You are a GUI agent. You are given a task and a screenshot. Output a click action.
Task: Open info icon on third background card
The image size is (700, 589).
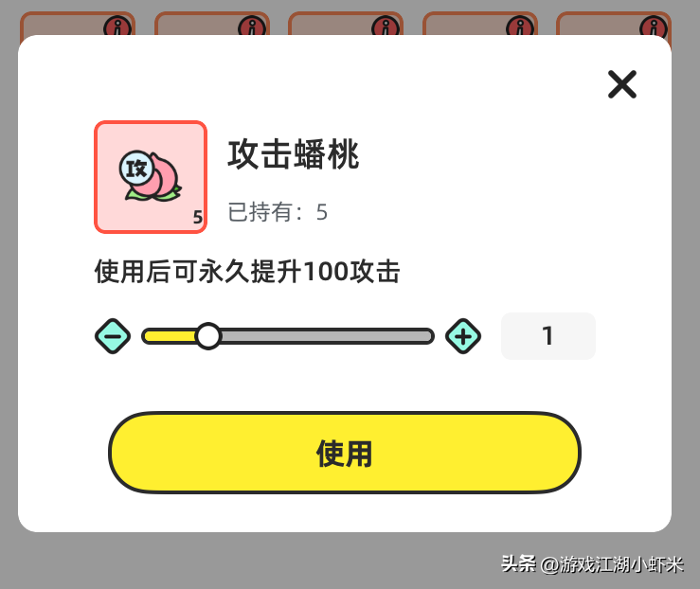click(x=386, y=27)
